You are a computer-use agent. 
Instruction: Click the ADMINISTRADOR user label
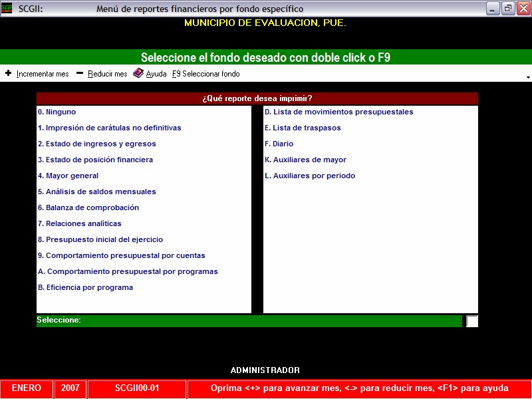(265, 370)
